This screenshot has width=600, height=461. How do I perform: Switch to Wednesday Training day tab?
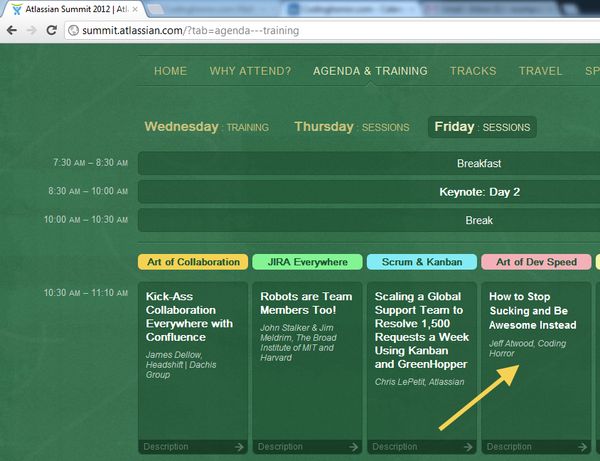206,127
